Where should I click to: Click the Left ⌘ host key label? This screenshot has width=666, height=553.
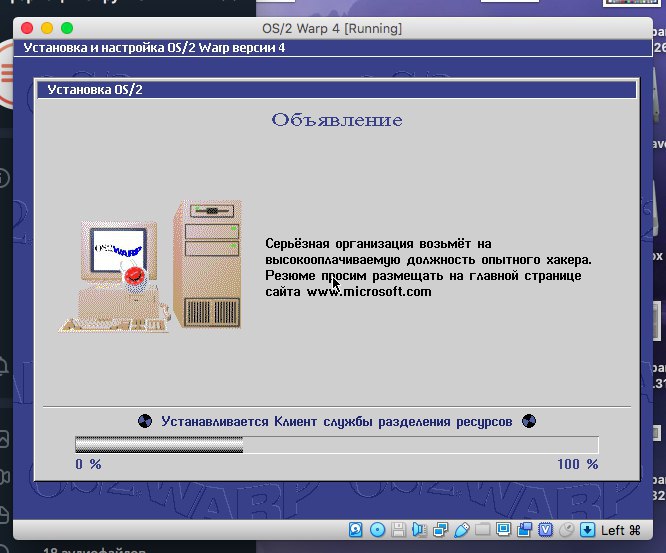(x=621, y=530)
